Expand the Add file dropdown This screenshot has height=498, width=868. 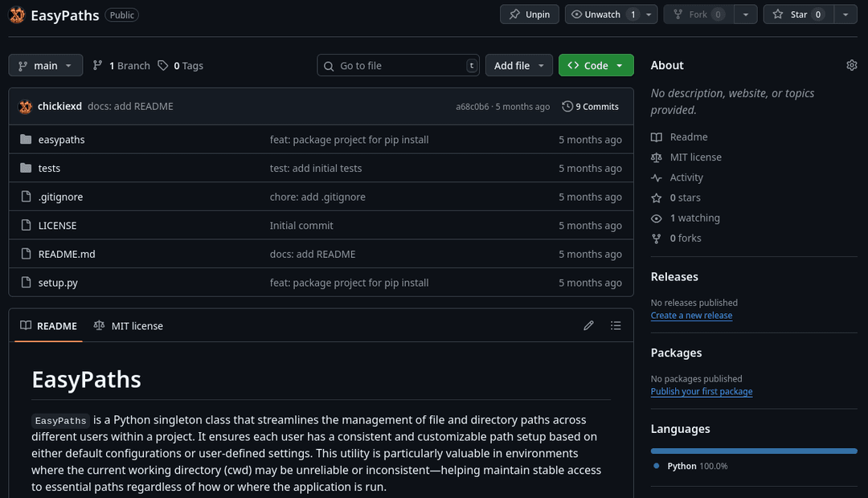coord(518,65)
